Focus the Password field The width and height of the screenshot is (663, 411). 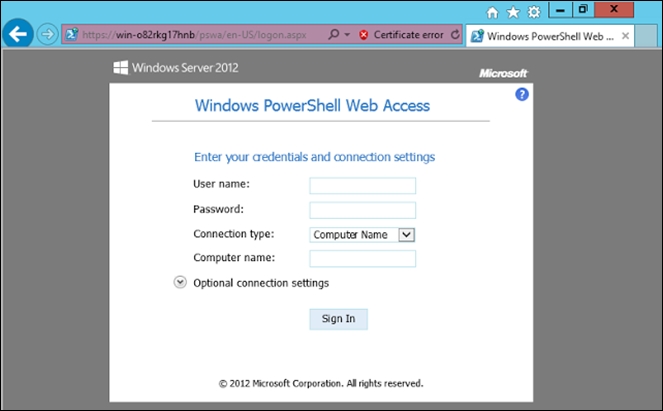point(362,210)
